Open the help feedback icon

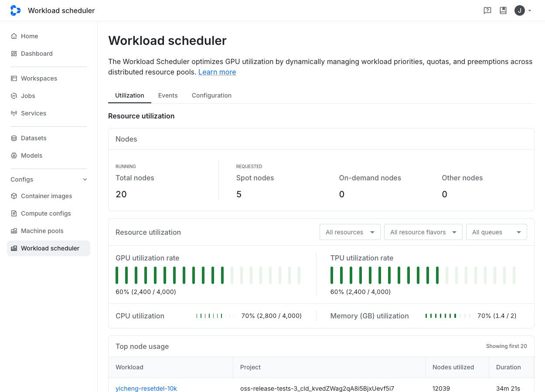point(487,10)
